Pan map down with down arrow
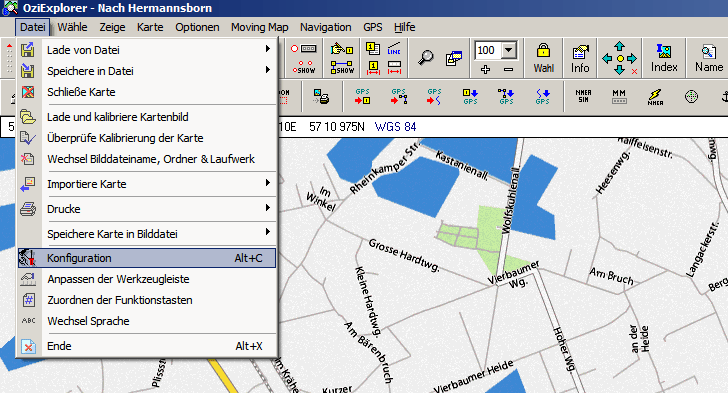Viewport: 728px width, 393px height. tap(619, 70)
